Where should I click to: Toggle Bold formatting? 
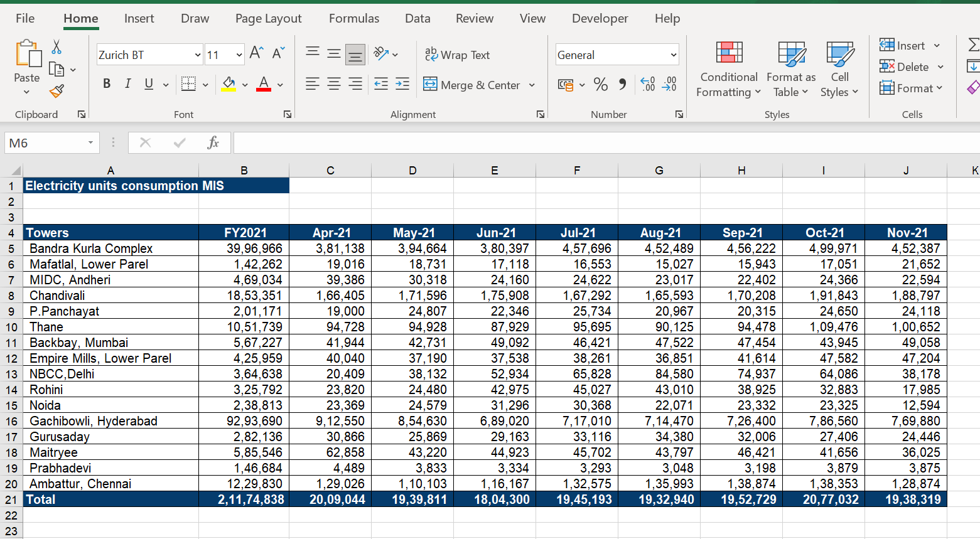point(107,84)
